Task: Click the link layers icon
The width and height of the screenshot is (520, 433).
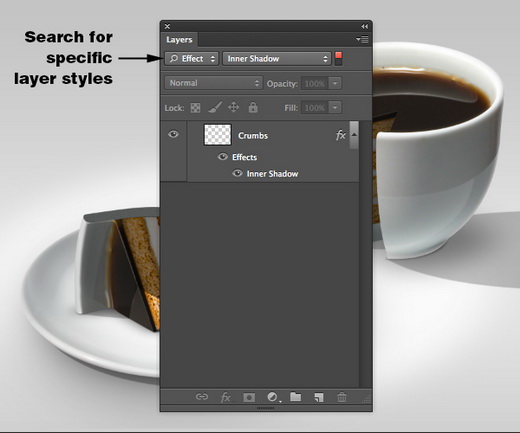Action: [202, 397]
